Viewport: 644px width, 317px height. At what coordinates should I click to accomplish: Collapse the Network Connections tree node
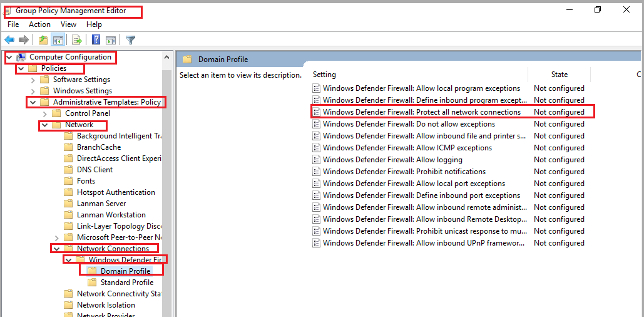56,249
